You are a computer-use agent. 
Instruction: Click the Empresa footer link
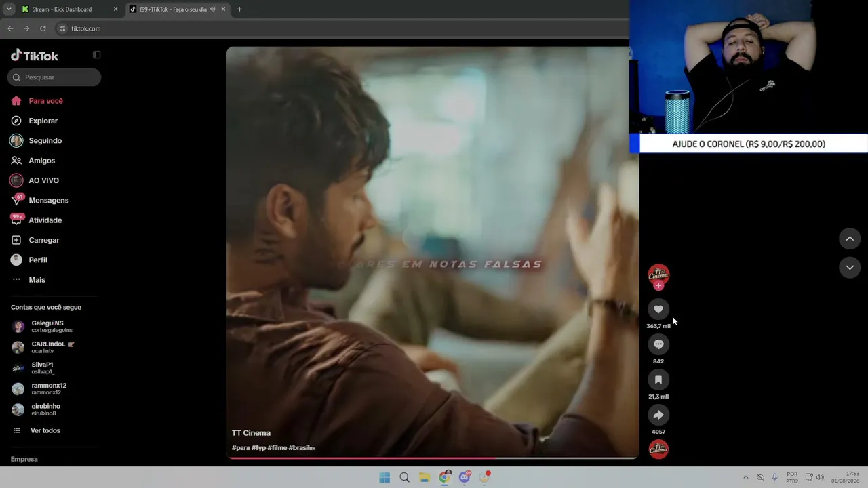pyautogui.click(x=24, y=459)
